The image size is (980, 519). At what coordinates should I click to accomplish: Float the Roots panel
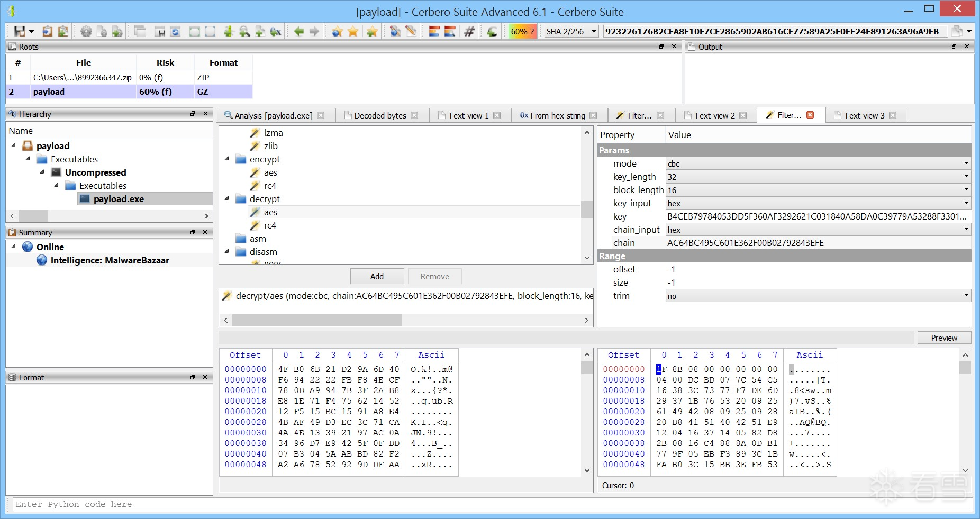coord(661,47)
